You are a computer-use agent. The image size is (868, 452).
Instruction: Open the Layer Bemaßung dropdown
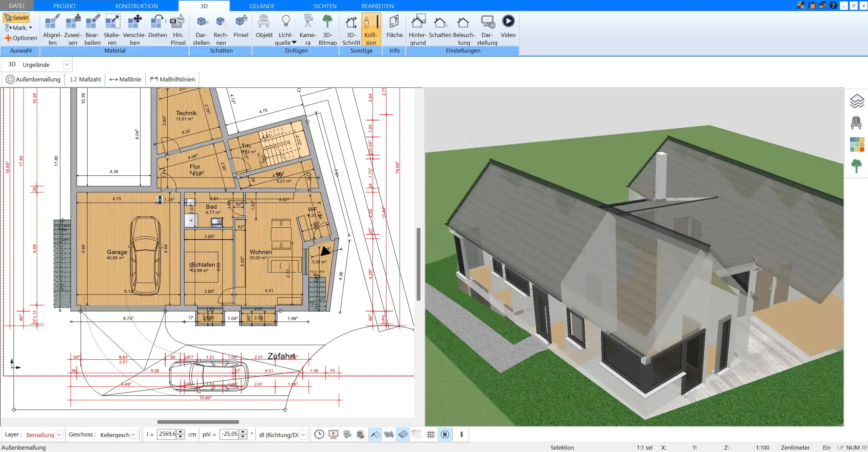click(x=59, y=435)
